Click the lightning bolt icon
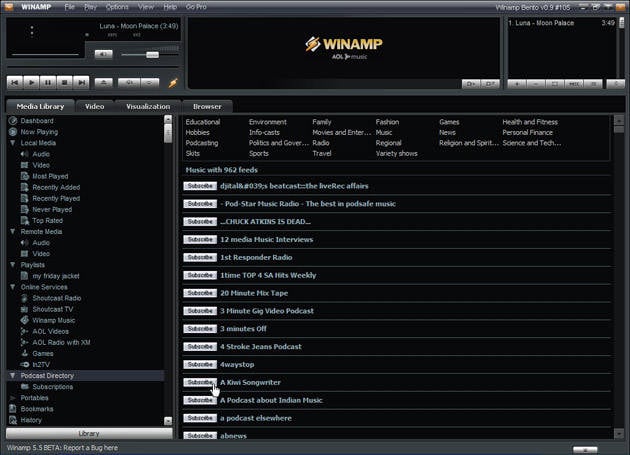The height and width of the screenshot is (455, 630). point(173,82)
